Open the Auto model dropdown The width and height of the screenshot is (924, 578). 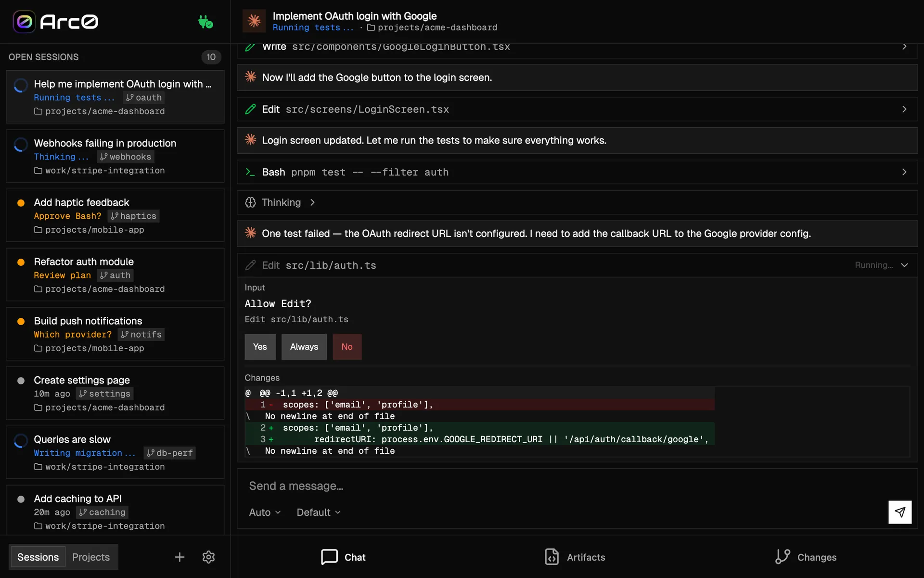point(264,512)
